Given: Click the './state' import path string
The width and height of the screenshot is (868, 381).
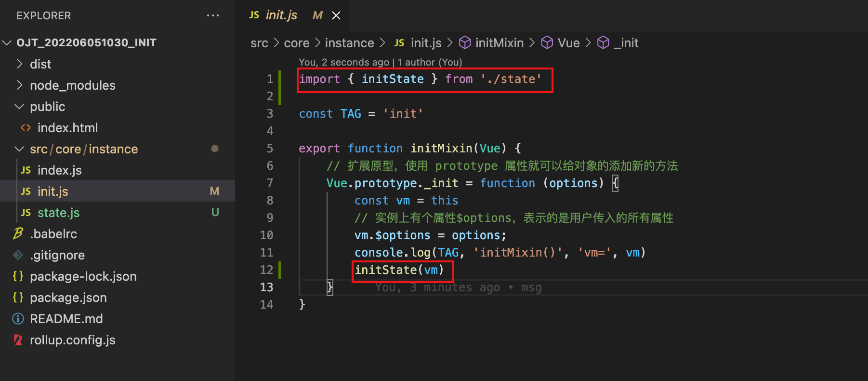Looking at the screenshot, I should [x=511, y=79].
